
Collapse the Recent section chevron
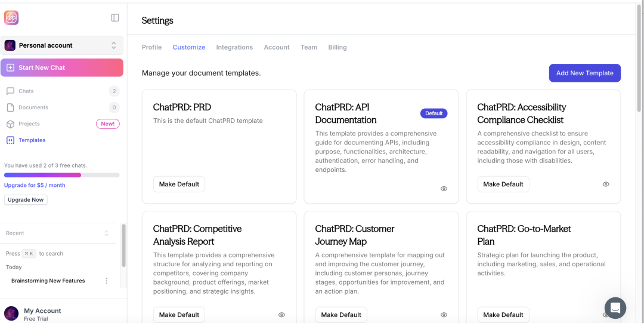pyautogui.click(x=106, y=233)
